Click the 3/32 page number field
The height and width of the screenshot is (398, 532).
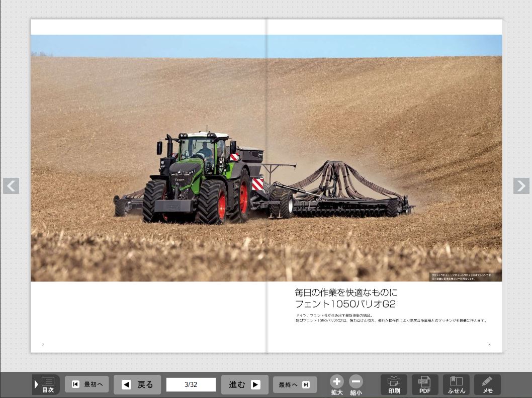191,384
